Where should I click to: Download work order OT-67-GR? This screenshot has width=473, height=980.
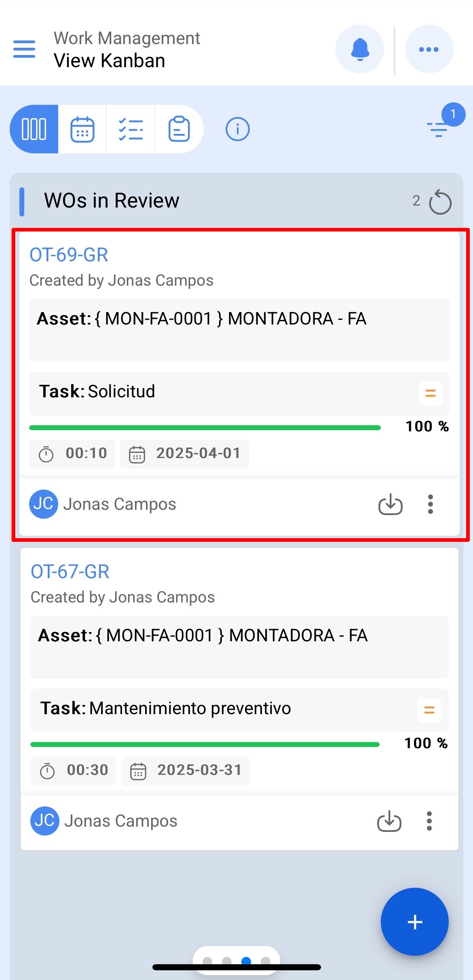pos(389,821)
